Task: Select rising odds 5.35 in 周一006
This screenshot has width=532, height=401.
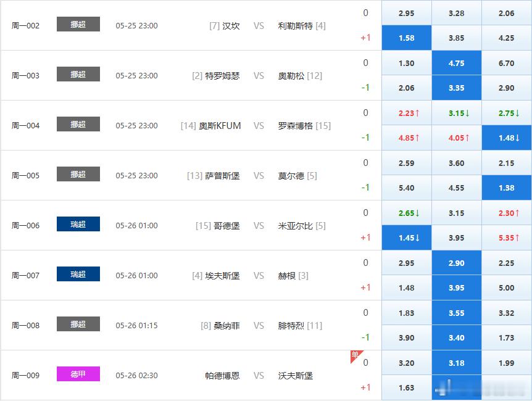Action: (507, 238)
